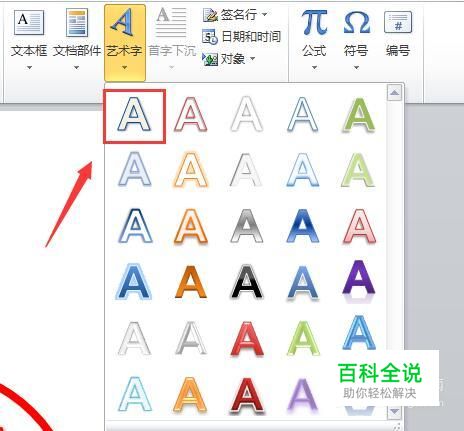This screenshot has width=464, height=431.
Task: Select the dark blue outline WordArt in third row
Action: 135,226
